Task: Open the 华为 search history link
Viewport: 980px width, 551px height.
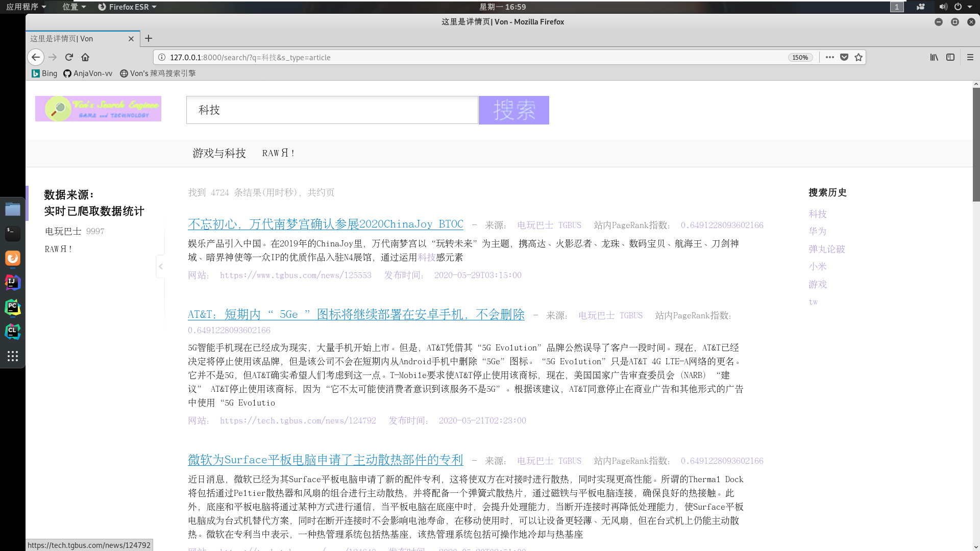Action: (817, 231)
